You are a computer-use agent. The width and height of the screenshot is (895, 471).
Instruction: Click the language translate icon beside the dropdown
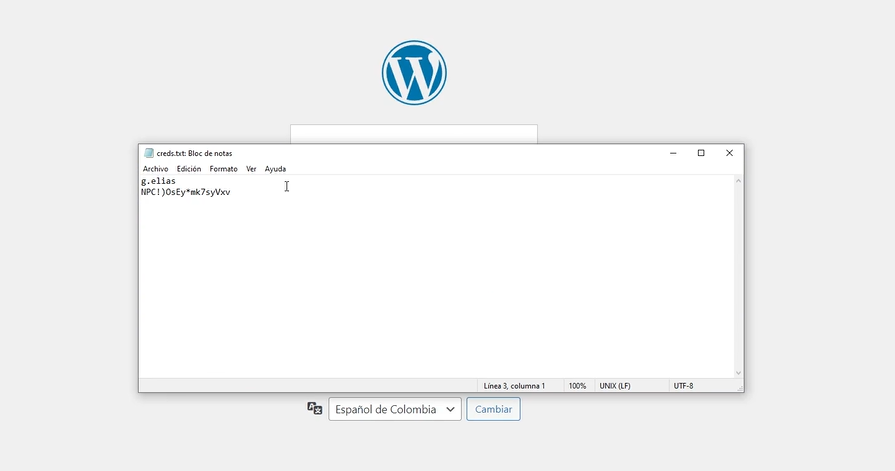pyautogui.click(x=315, y=408)
